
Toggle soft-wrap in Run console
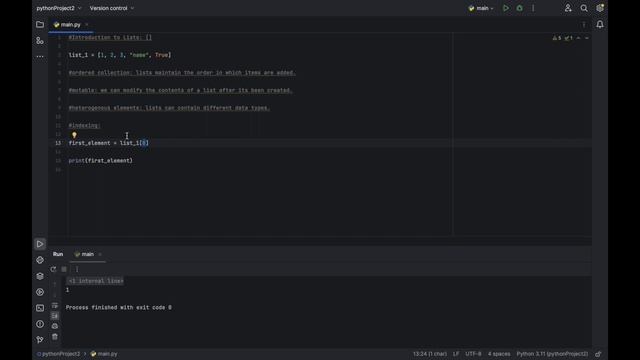point(55,305)
